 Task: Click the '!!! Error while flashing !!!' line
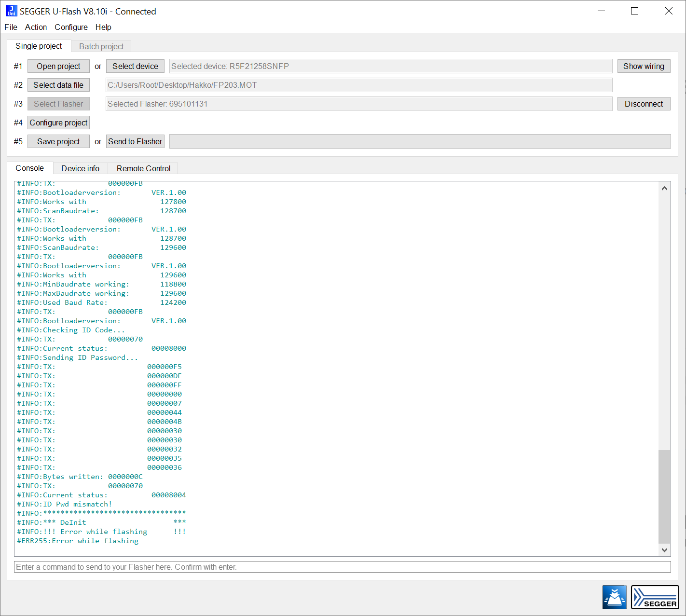pyautogui.click(x=101, y=532)
